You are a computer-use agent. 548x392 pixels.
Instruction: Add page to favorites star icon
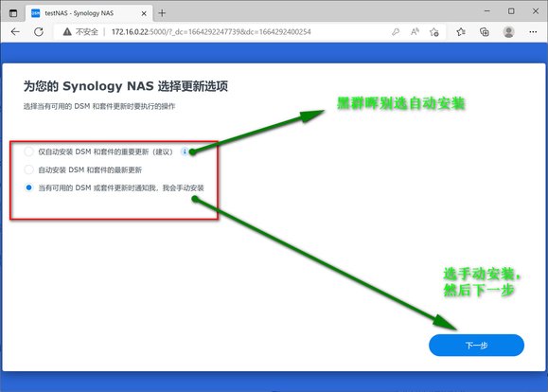(x=434, y=32)
